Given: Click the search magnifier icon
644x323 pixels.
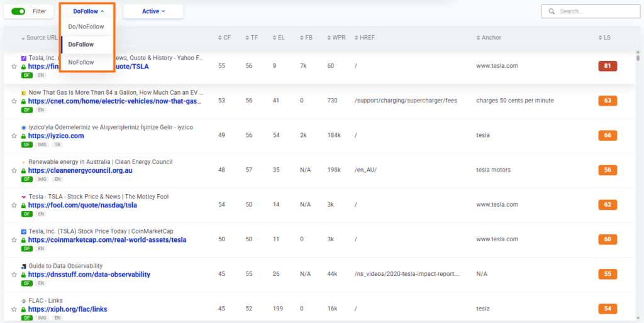Looking at the screenshot, I should pos(552,11).
